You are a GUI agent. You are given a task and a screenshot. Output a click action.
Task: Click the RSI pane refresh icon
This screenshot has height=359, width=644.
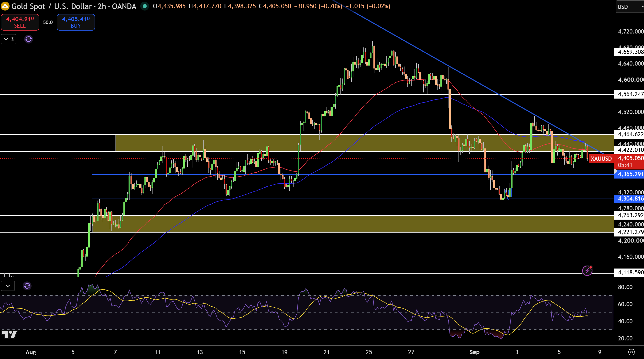click(27, 286)
